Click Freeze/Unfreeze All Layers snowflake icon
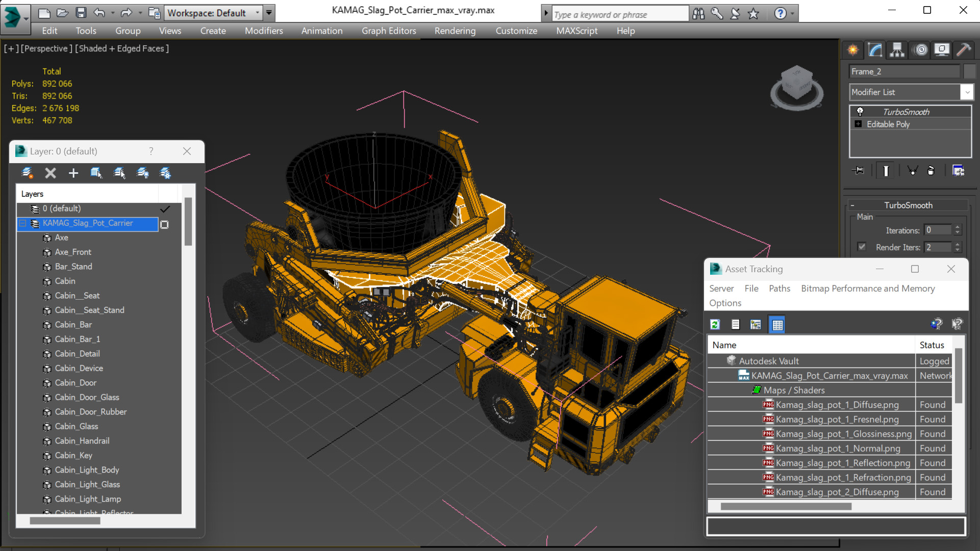Image resolution: width=980 pixels, height=551 pixels. coord(166,173)
